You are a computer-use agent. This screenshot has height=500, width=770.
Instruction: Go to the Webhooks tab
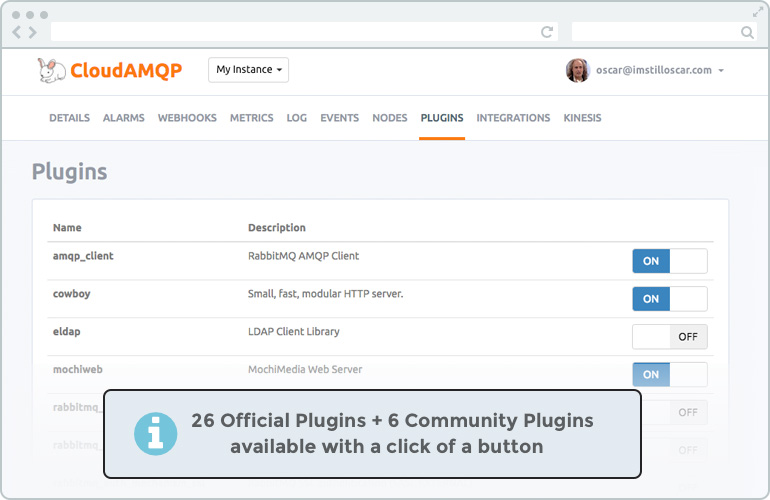[187, 118]
